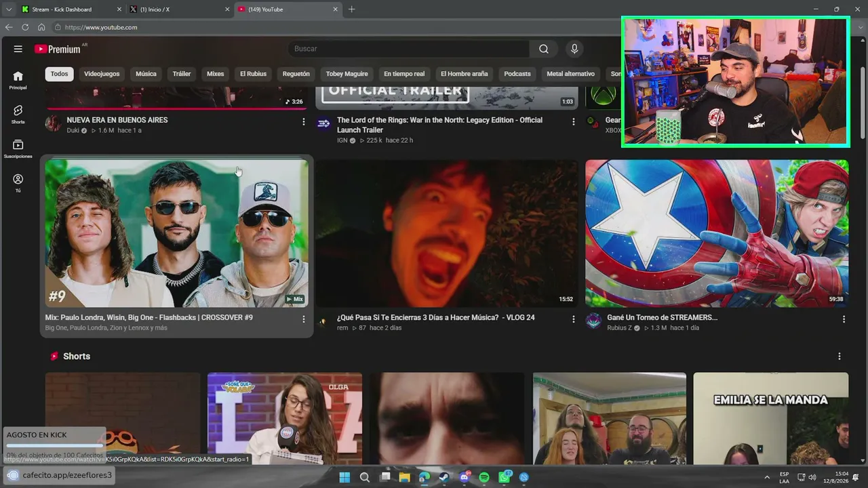This screenshot has height=488, width=868.
Task: Filter by Videojuegos chip
Action: 102,74
